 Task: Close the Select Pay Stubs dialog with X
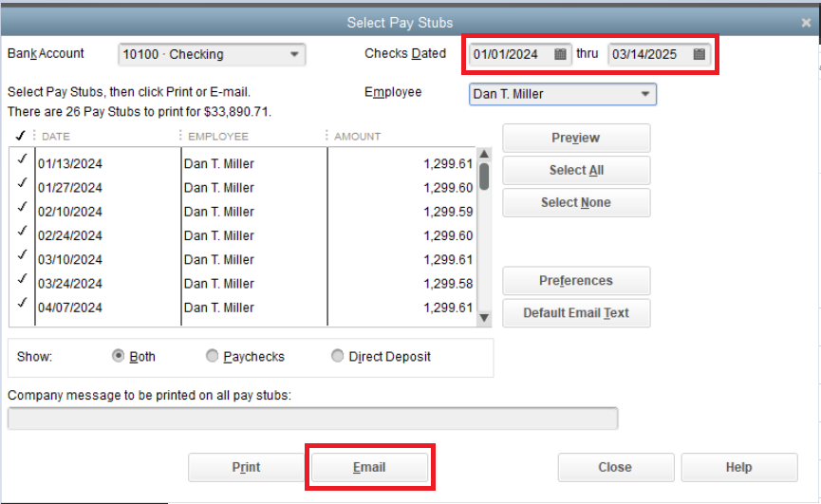pyautogui.click(x=806, y=23)
